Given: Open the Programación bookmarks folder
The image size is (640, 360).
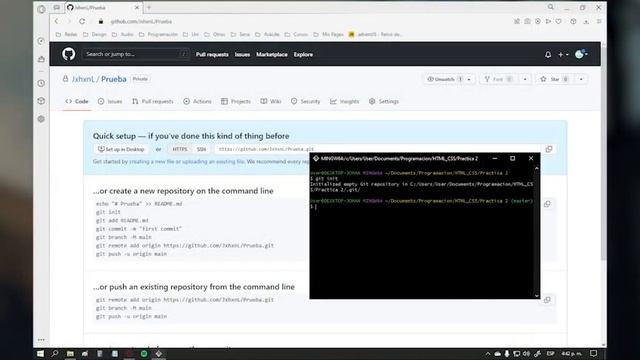Looking at the screenshot, I should 158,34.
